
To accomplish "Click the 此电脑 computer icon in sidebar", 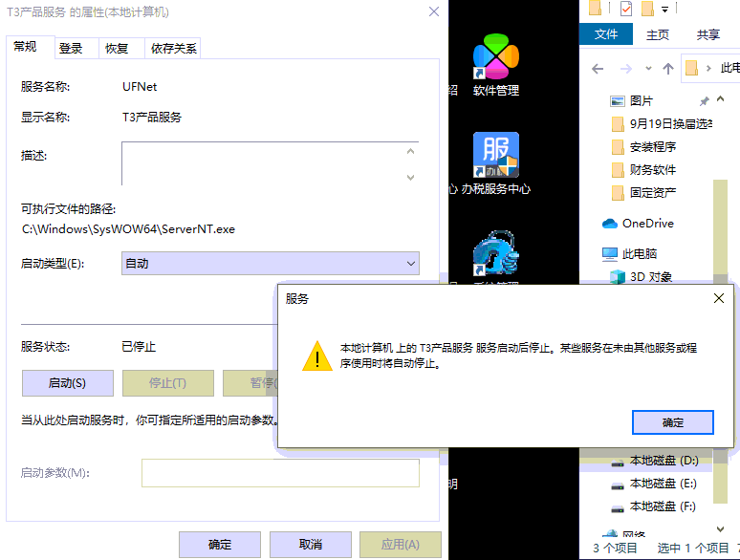I will tap(610, 254).
